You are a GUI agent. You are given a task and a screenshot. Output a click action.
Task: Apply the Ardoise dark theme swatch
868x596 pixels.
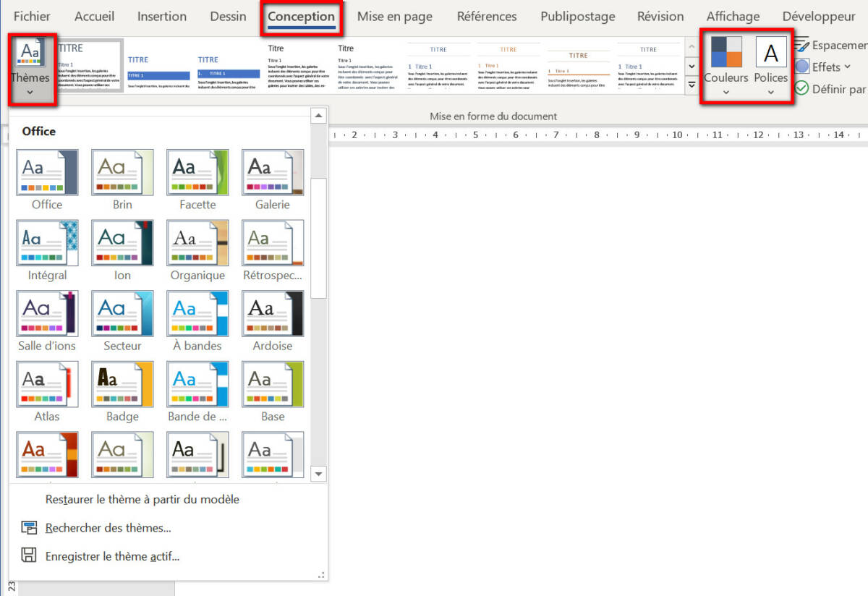(x=272, y=313)
